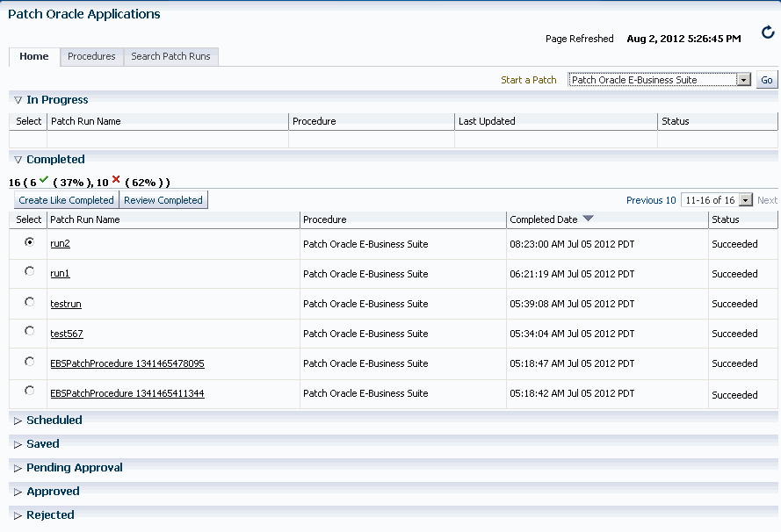The image size is (781, 532).
Task: Sort by Completed Date arrow
Action: click(x=588, y=219)
